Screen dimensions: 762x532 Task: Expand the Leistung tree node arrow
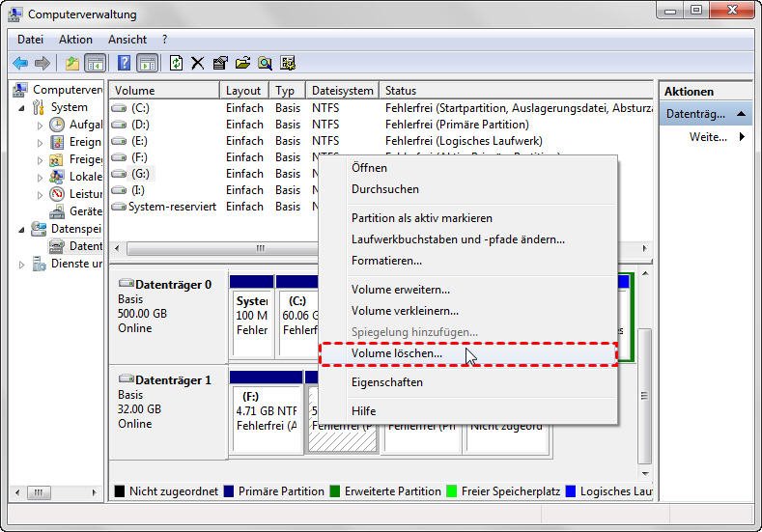40,195
